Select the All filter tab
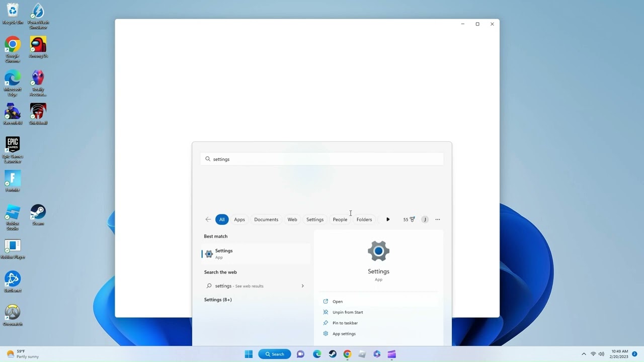644x362 pixels. coord(222,219)
